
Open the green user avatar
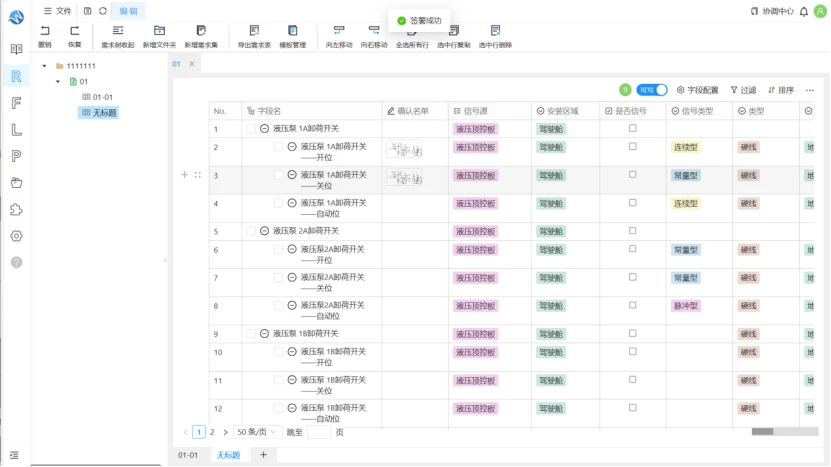click(820, 11)
